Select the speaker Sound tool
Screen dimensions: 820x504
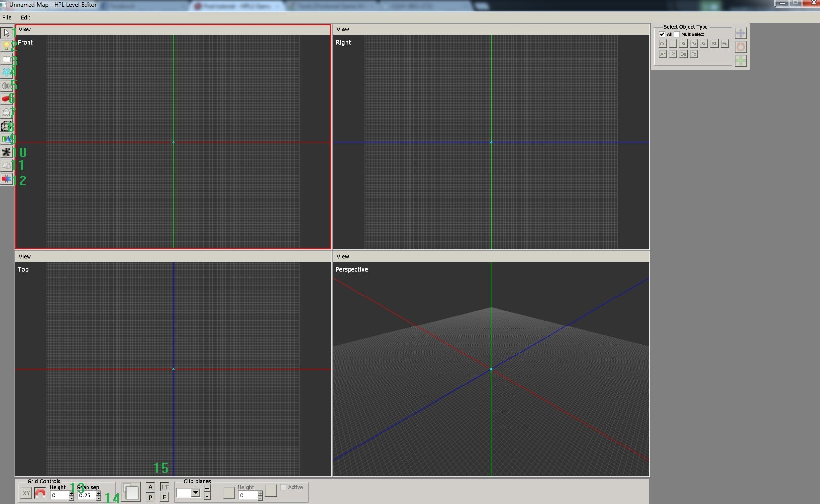coord(6,86)
